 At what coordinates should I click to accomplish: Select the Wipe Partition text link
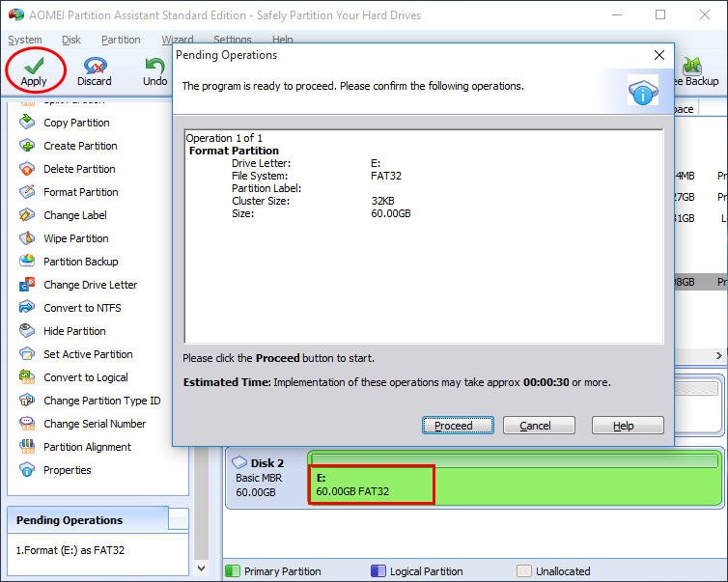76,238
